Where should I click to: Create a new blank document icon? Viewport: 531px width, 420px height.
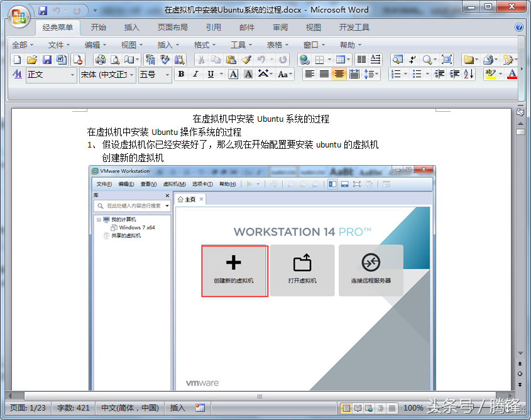(17, 60)
